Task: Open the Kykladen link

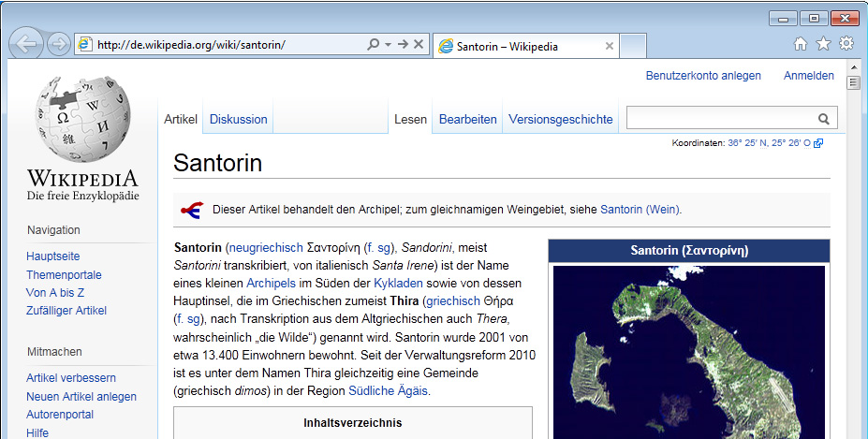Action: click(x=398, y=283)
